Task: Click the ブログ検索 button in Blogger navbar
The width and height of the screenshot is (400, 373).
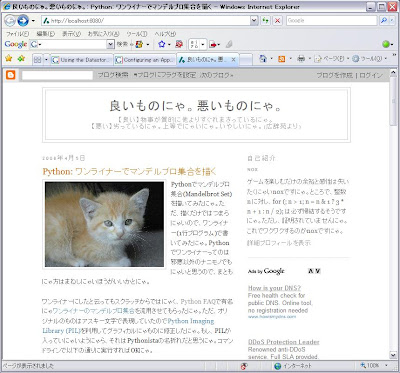Action: point(113,75)
